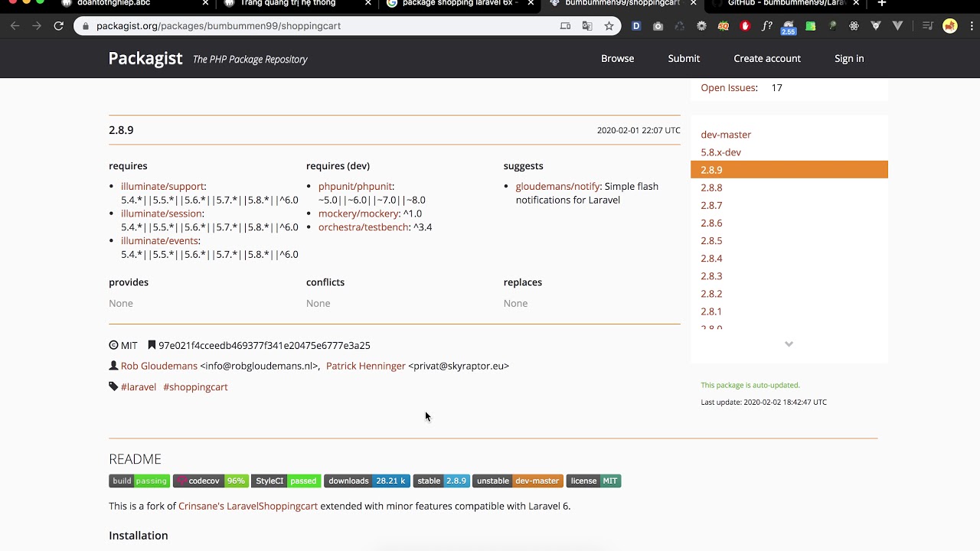Open the SQ extension icon
Viewport: 980px width, 551px height.
(723, 26)
